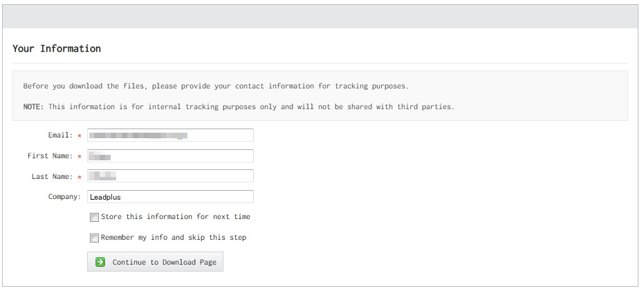Click the Last Name: label
Image resolution: width=644 pixels, height=293 pixels.
pos(52,176)
